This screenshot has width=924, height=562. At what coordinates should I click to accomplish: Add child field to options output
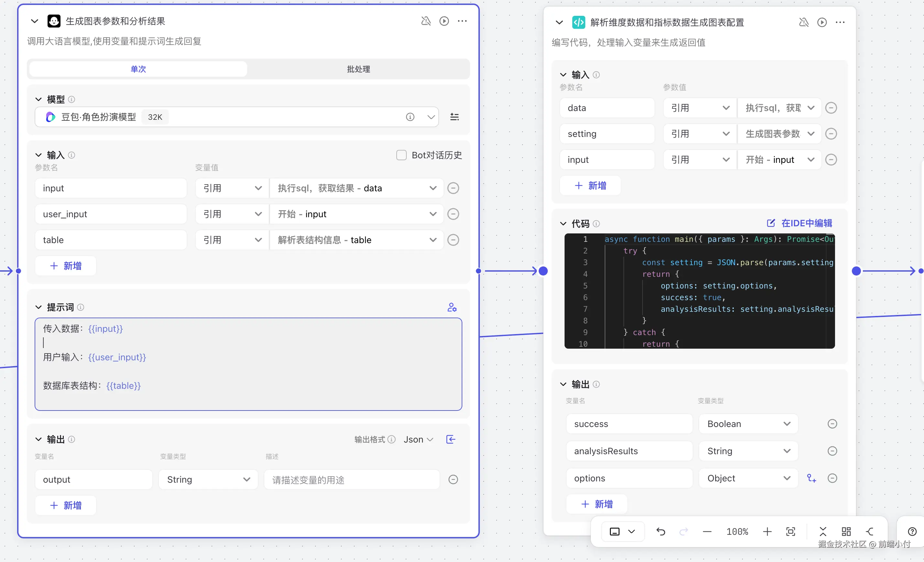click(811, 478)
